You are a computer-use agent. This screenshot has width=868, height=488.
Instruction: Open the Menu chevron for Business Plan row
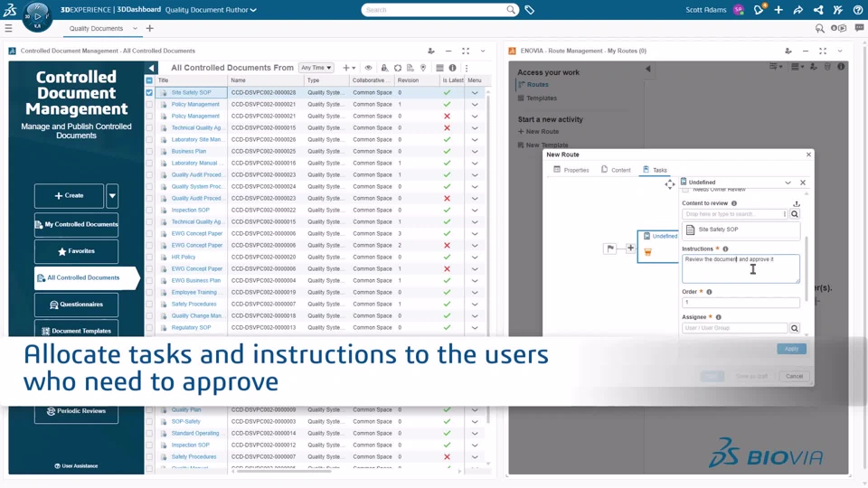[475, 152]
